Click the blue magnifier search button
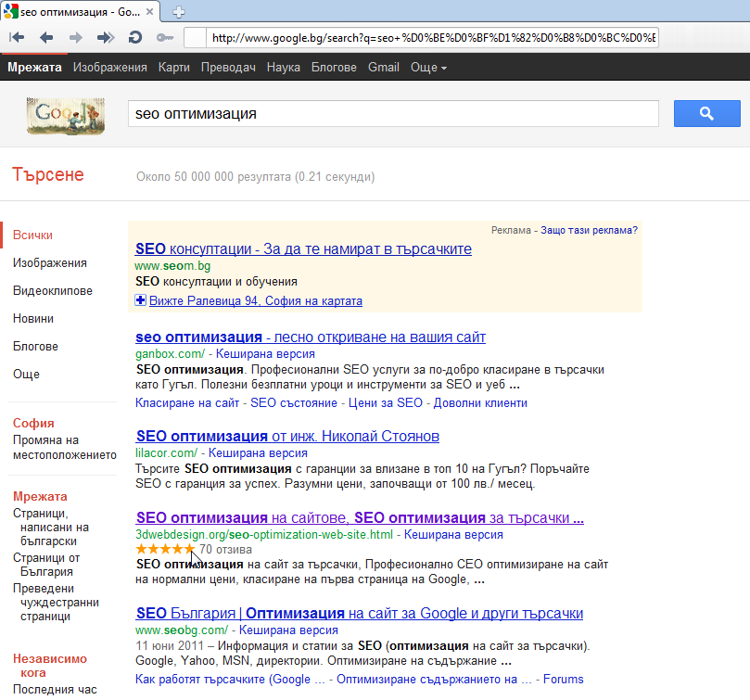This screenshot has height=700, width=750. pyautogui.click(x=706, y=113)
